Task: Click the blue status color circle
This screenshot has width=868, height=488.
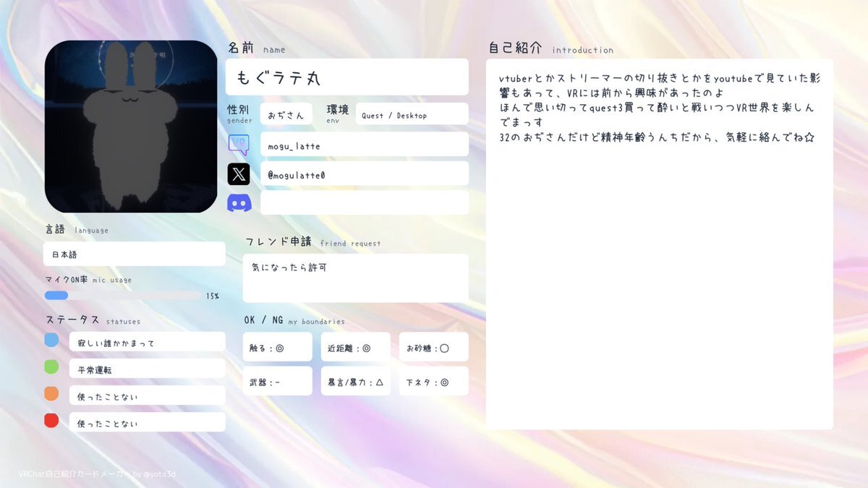Action: point(51,340)
